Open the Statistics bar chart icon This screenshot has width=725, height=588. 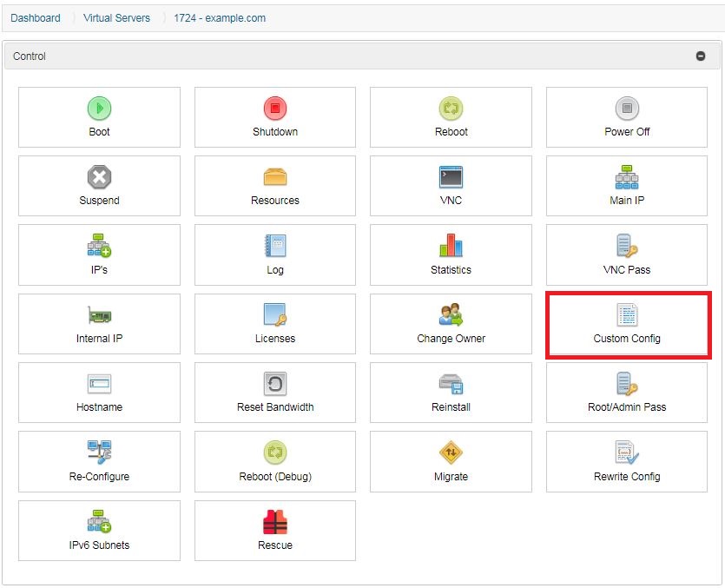[451, 246]
